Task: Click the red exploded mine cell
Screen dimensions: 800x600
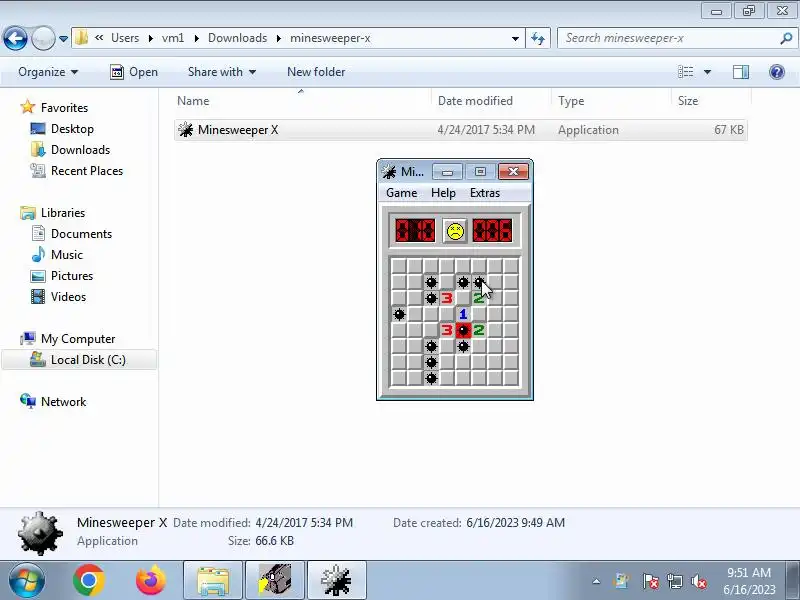Action: click(463, 330)
